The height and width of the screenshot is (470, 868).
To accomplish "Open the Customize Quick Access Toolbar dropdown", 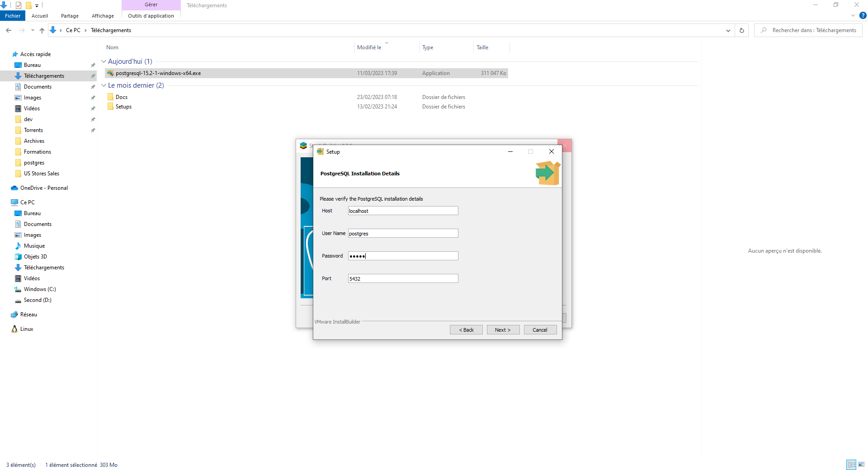I will (37, 5).
